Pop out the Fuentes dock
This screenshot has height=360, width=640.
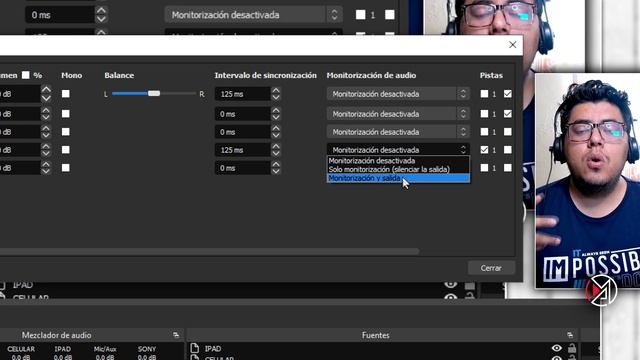coord(570,335)
